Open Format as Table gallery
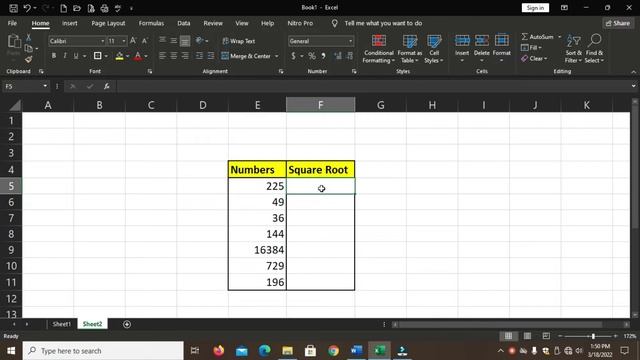 coord(409,49)
